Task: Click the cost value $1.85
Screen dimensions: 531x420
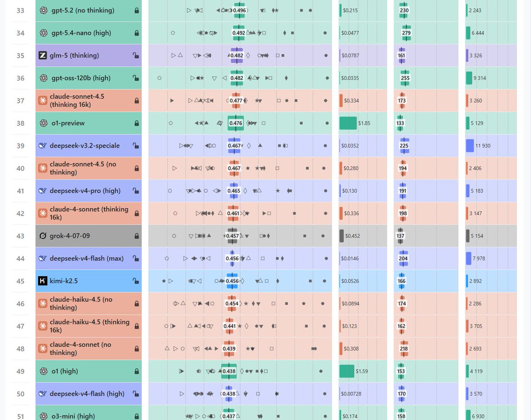Action: 364,123
